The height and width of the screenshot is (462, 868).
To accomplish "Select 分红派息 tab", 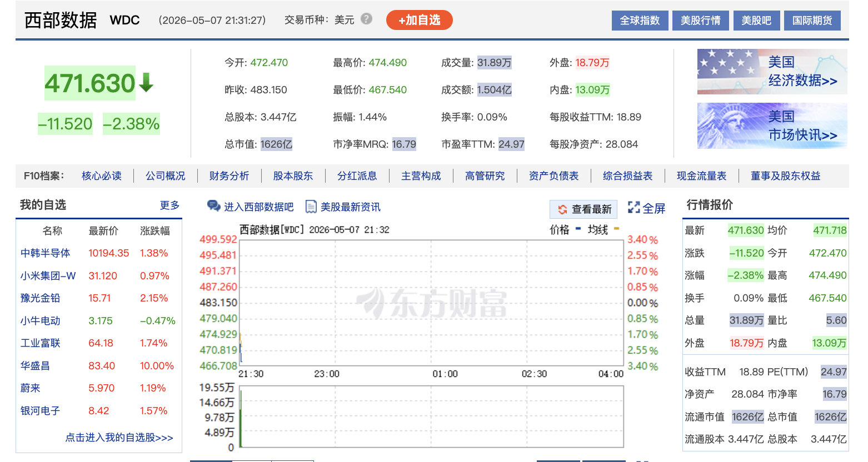I will click(357, 176).
